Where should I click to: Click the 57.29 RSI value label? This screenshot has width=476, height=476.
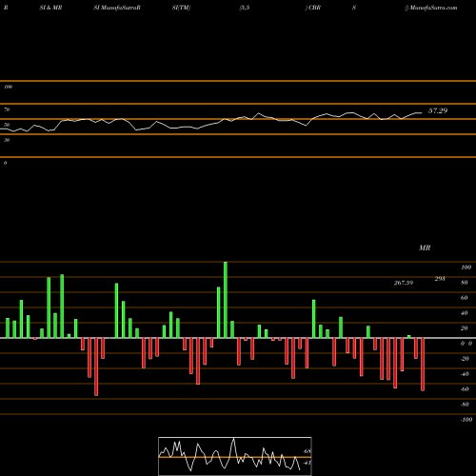pos(438,110)
